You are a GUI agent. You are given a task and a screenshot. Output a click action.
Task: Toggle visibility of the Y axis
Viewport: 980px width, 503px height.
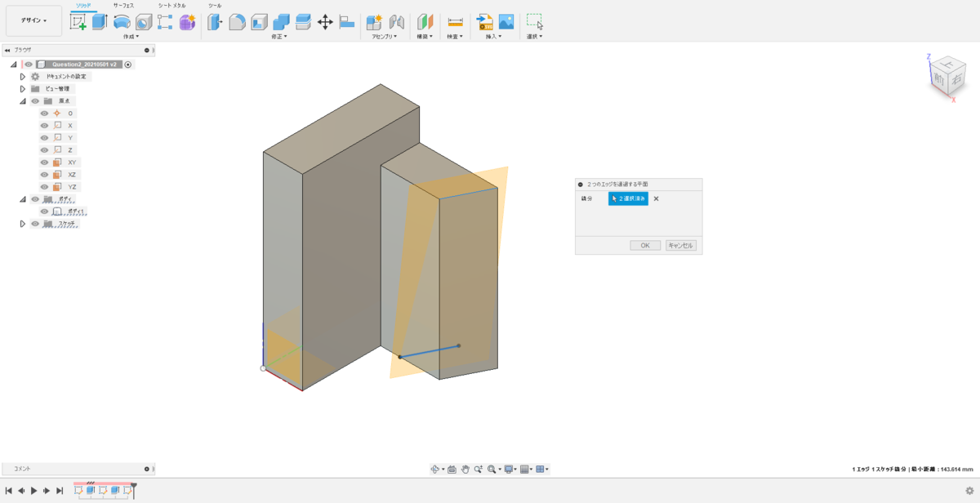[45, 138]
